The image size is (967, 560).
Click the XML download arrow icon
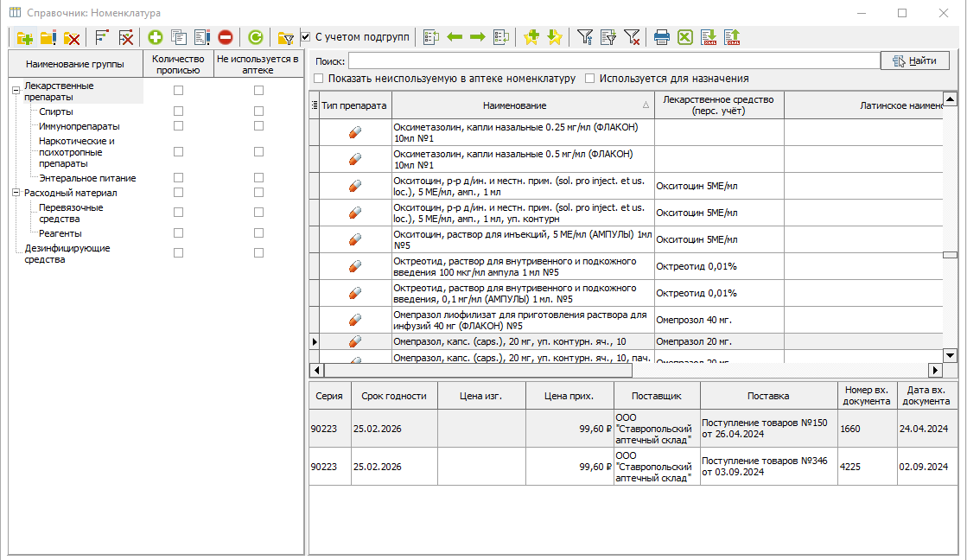[x=709, y=38]
